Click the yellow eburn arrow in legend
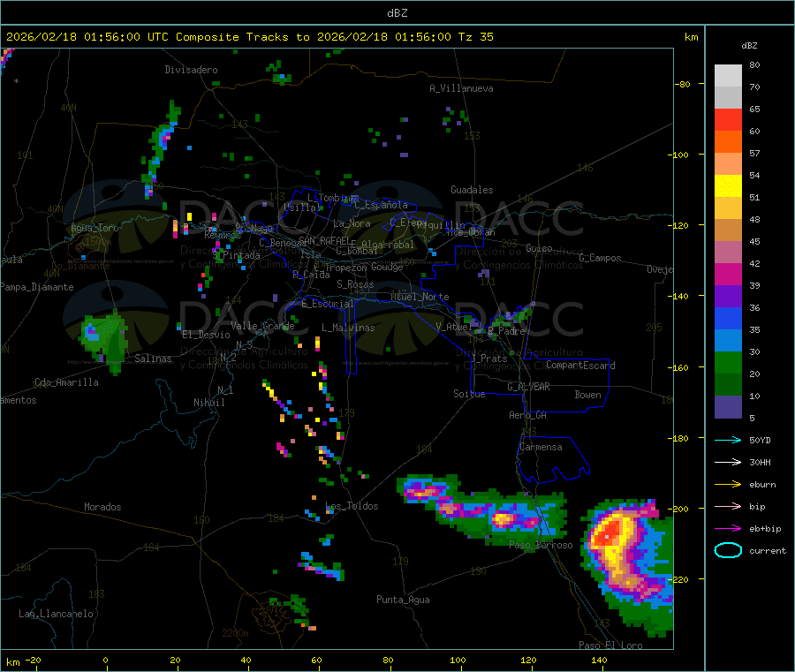 click(728, 485)
